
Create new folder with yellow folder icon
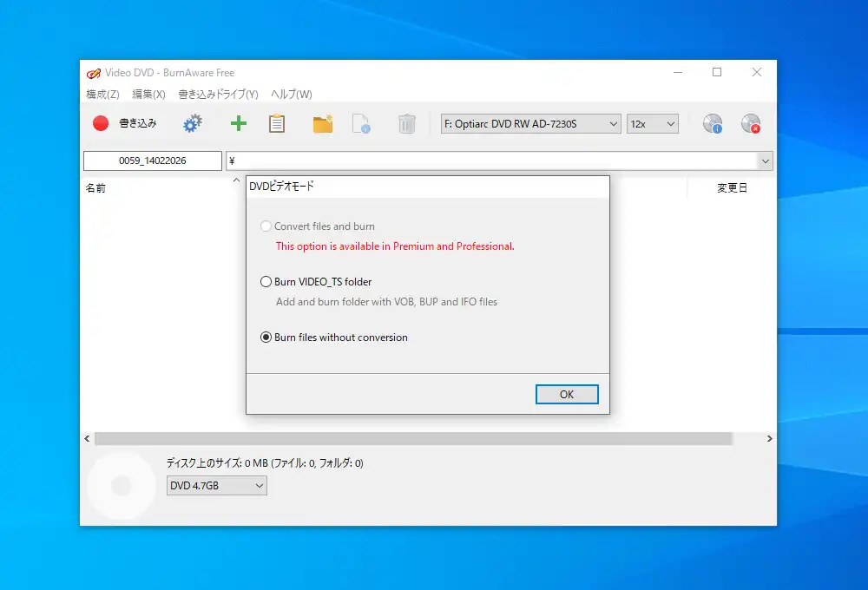323,124
